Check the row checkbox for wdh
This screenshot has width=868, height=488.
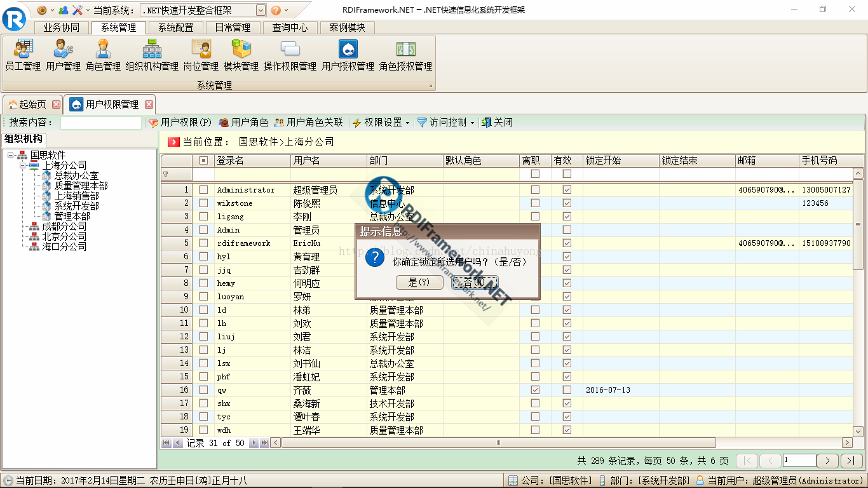coord(203,430)
